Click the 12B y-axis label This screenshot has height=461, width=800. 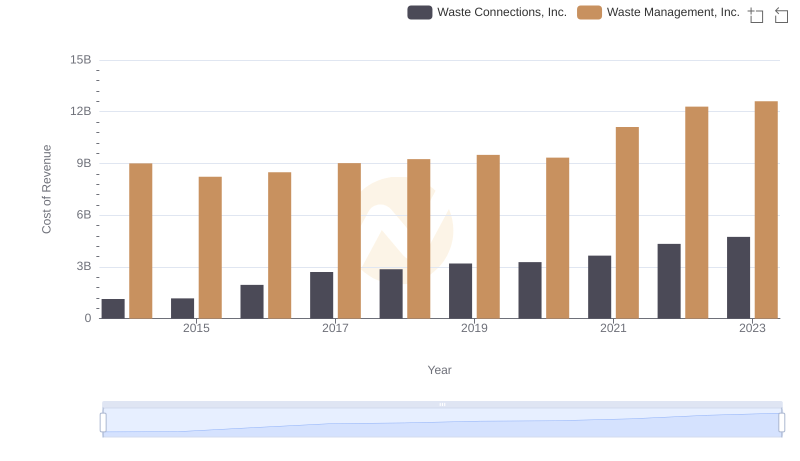tap(81, 111)
